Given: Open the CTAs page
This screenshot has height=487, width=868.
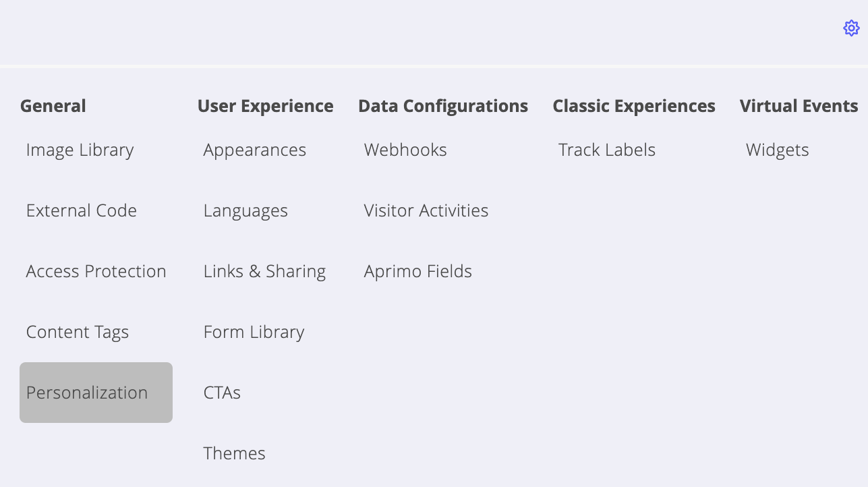Looking at the screenshot, I should point(222,393).
